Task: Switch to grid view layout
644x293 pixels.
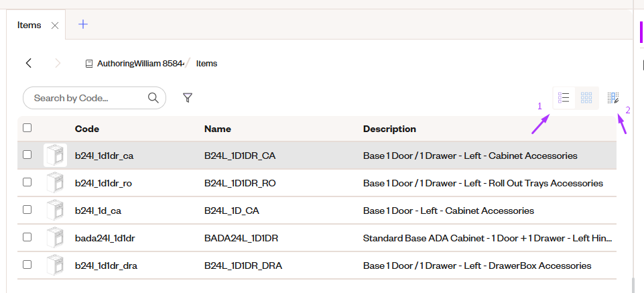Action: [586, 98]
